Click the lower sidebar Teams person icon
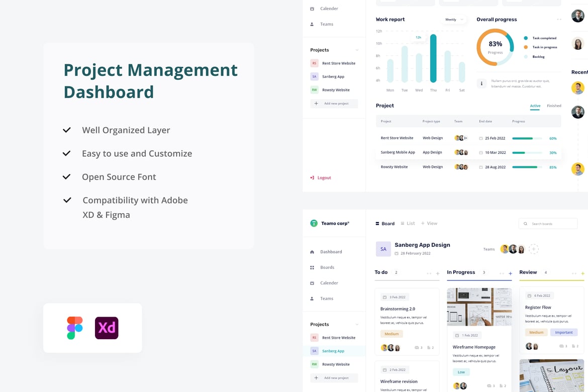 click(312, 299)
